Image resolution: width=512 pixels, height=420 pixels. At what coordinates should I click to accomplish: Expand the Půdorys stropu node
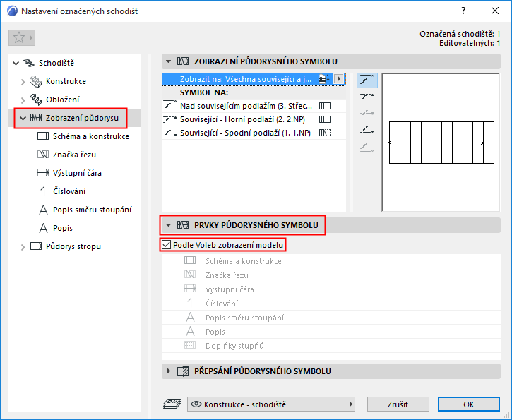pos(23,247)
